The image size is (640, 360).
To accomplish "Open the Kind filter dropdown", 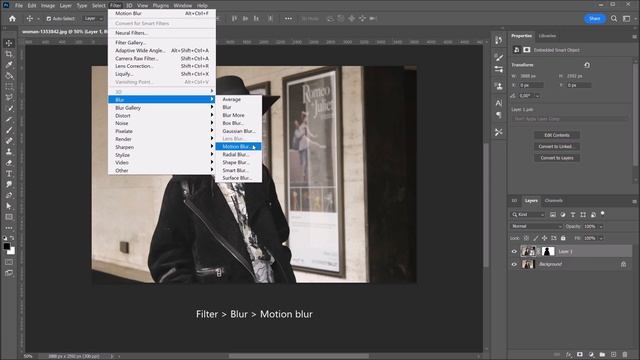I will 528,214.
